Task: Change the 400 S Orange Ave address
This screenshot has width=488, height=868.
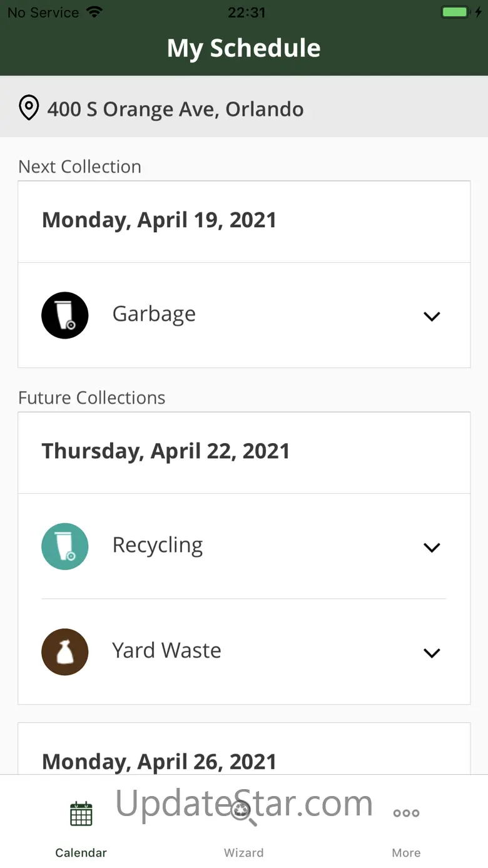Action: tap(175, 109)
